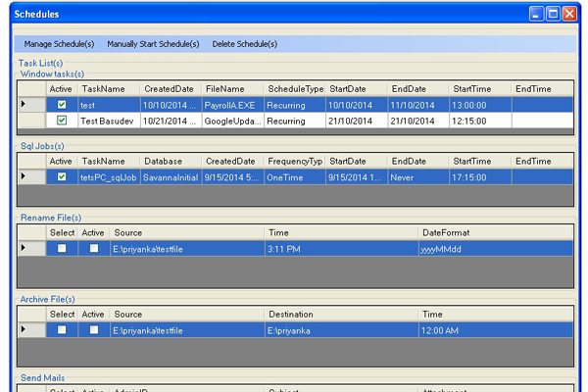Toggle Active checkbox for test task
Screen dimensions: 588x392
pyautogui.click(x=62, y=105)
